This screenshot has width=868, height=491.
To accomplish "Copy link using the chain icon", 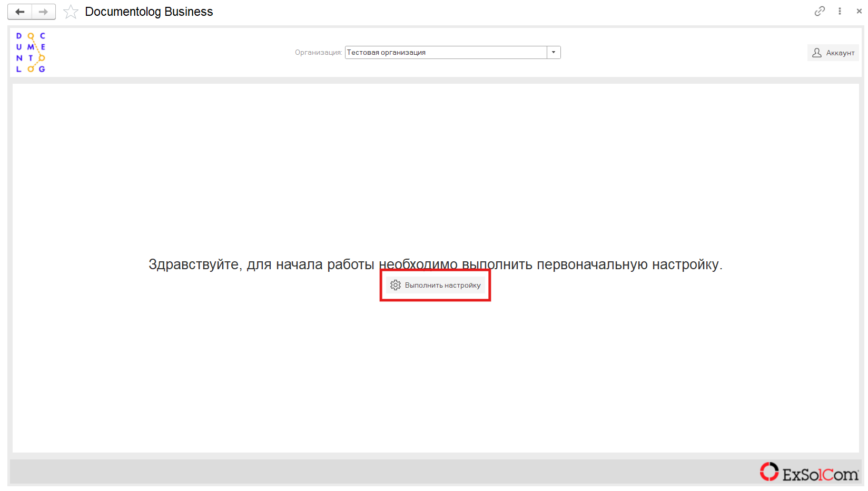I will tap(820, 11).
